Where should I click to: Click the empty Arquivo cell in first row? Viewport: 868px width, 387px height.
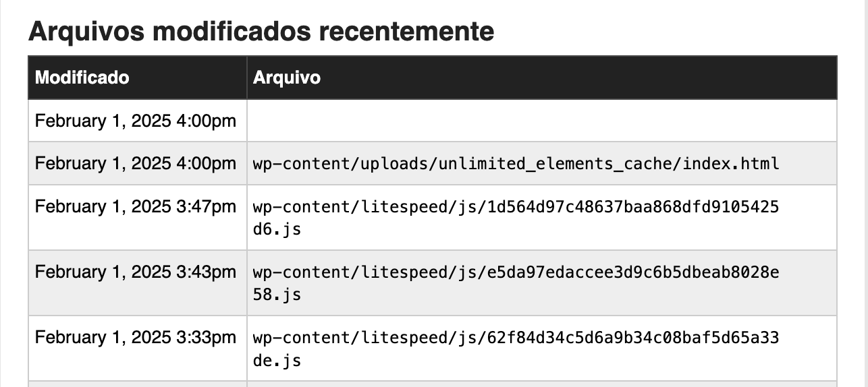(x=542, y=121)
